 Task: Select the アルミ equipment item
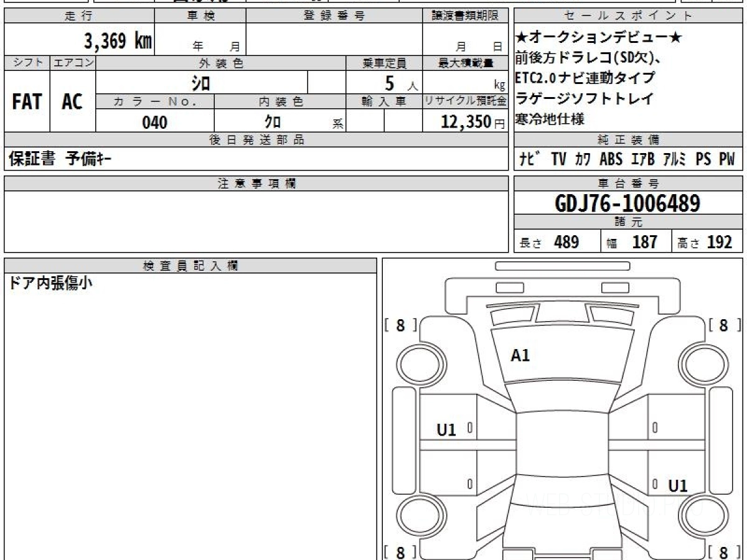[x=675, y=159]
